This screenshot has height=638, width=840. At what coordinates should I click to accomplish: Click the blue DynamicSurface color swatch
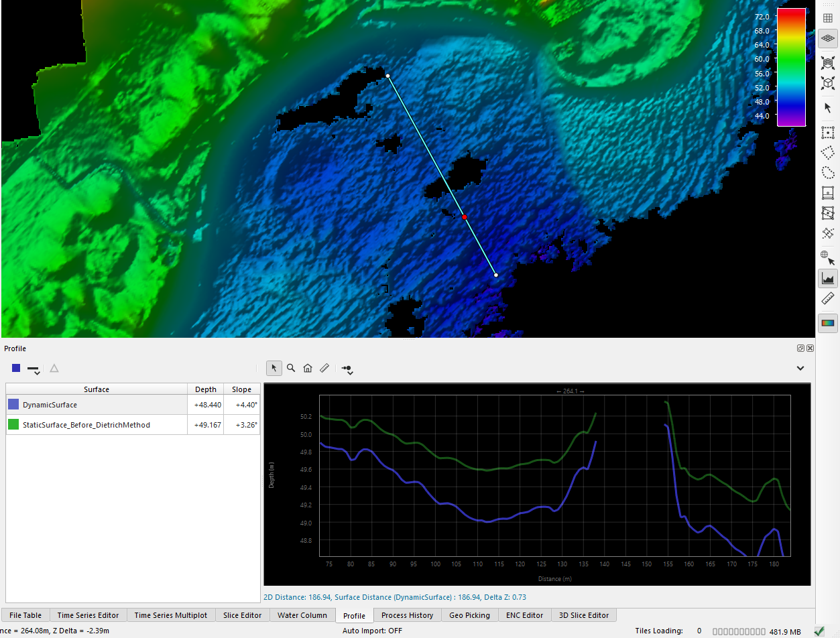coord(13,405)
